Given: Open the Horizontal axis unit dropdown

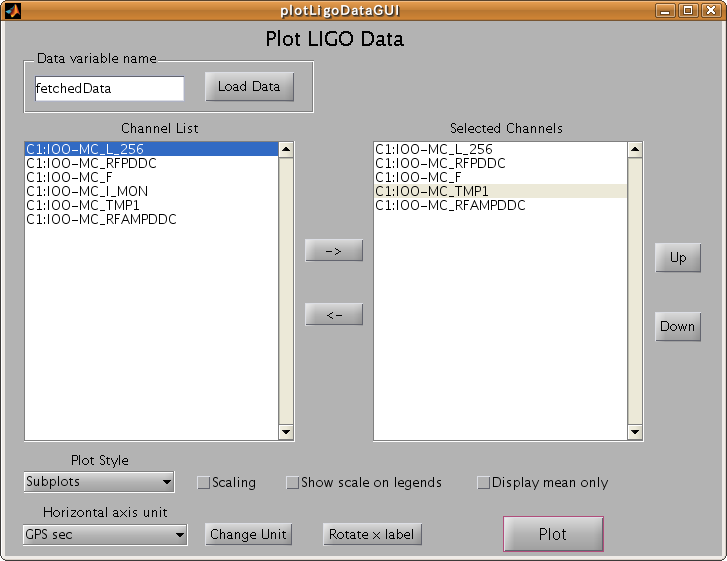Looking at the screenshot, I should (x=105, y=535).
